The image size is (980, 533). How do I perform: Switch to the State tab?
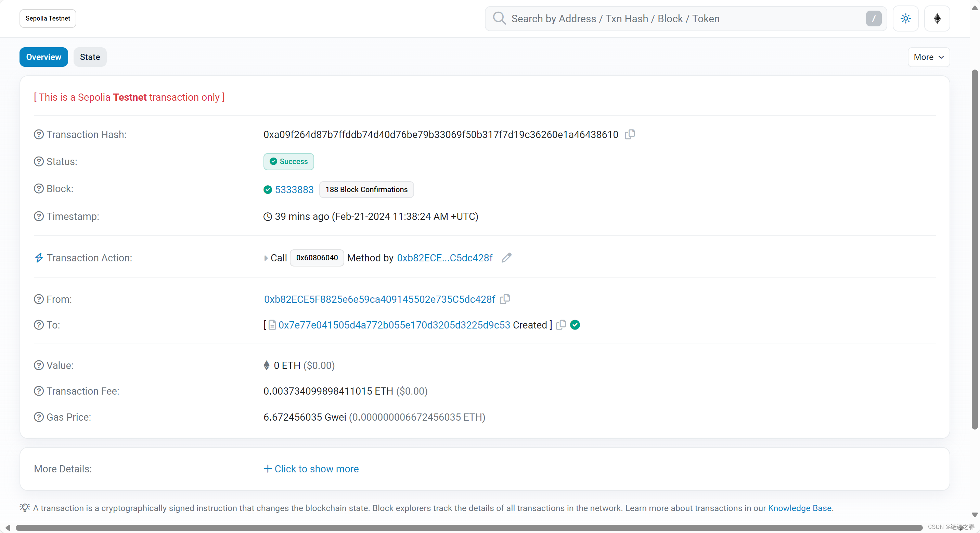[90, 57]
